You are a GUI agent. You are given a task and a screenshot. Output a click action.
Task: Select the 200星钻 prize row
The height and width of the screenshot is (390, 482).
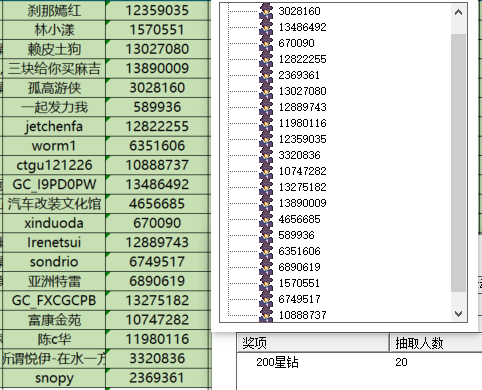click(359, 362)
